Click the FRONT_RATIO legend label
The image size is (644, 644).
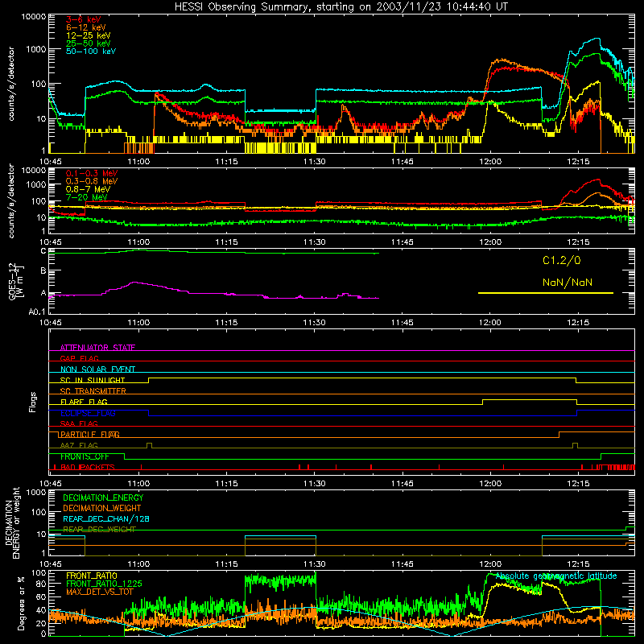coord(92,576)
